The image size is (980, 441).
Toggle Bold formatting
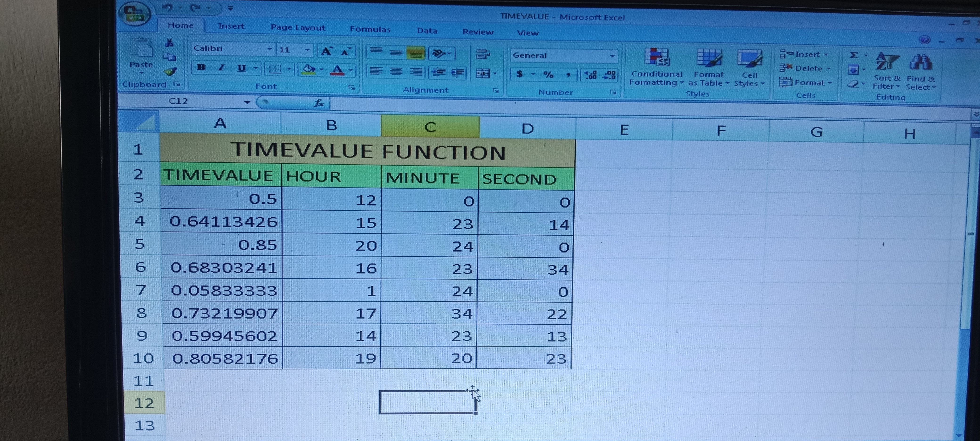pyautogui.click(x=201, y=68)
